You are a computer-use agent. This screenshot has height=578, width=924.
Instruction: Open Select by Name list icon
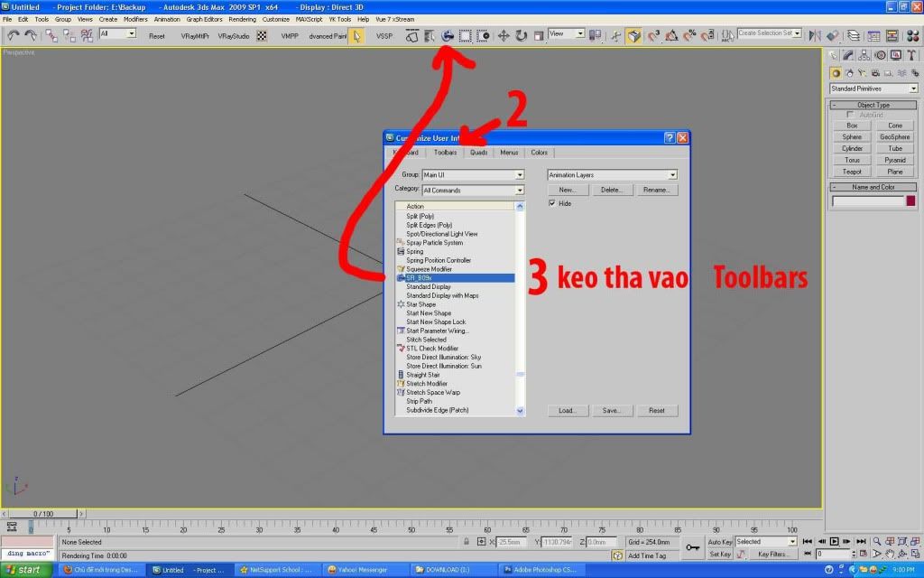(x=430, y=36)
